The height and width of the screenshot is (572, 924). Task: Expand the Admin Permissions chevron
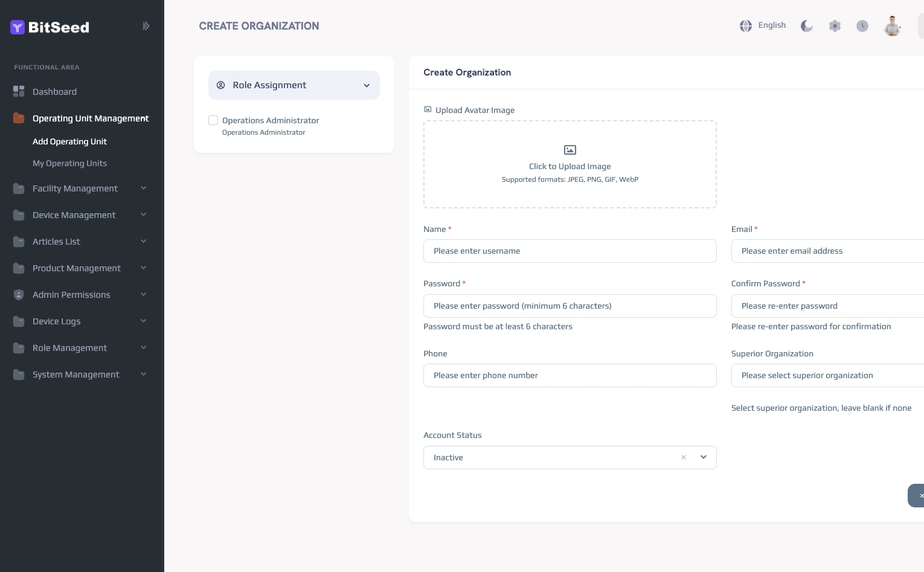coord(144,295)
